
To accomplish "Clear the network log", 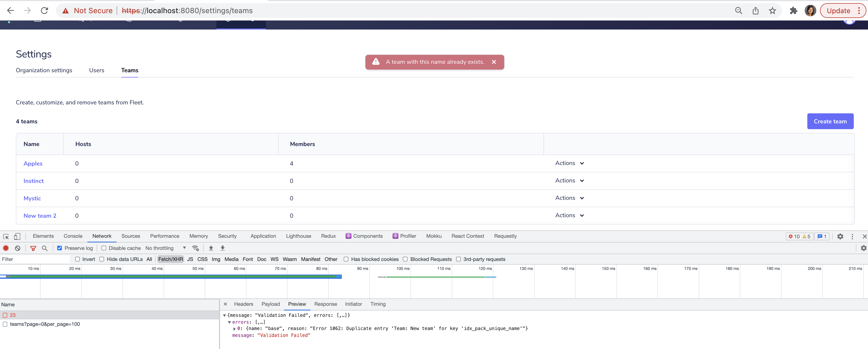I will (x=17, y=248).
